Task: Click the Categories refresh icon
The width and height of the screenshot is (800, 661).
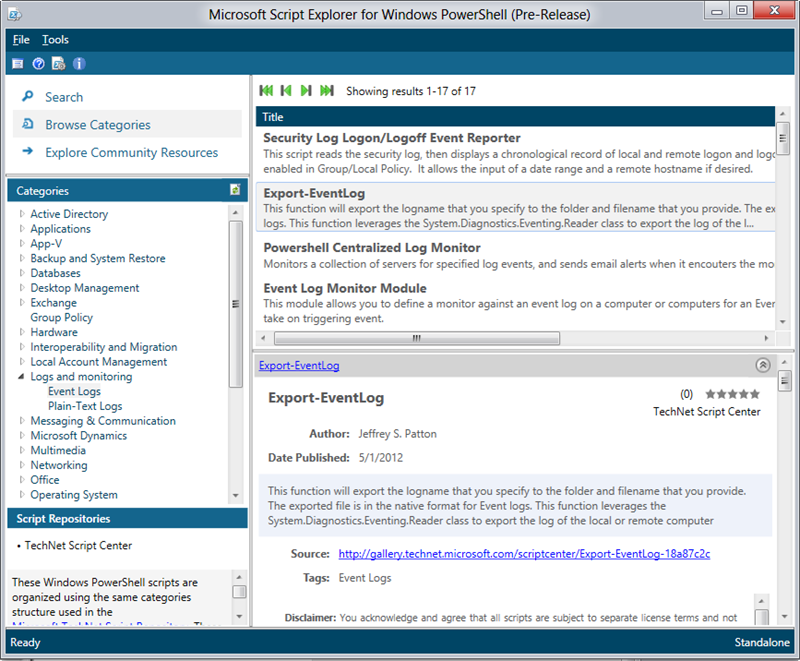Action: pyautogui.click(x=235, y=190)
